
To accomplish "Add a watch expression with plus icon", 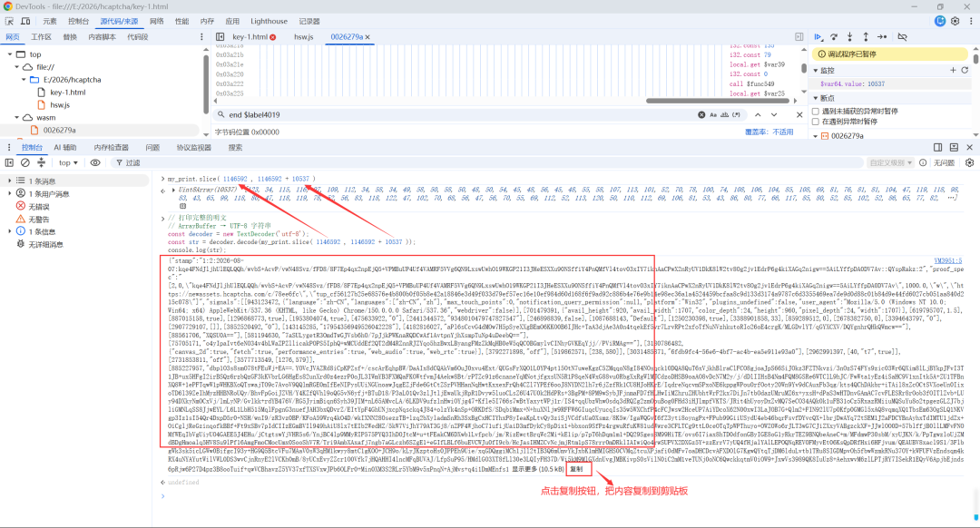I will pos(953,70).
